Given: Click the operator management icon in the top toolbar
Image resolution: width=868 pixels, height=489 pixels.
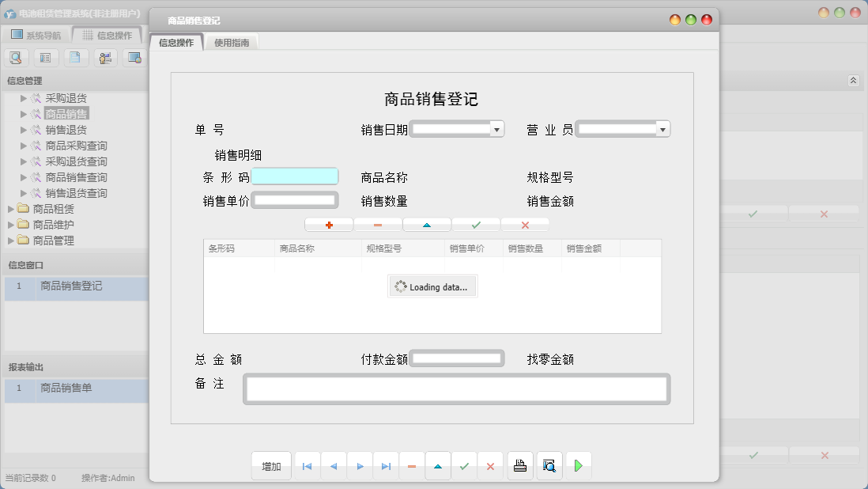Looking at the screenshot, I should pos(106,57).
